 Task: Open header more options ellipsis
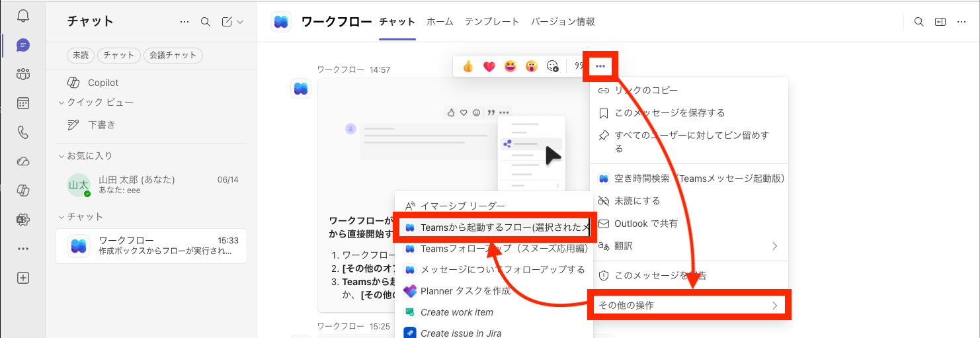point(961,22)
